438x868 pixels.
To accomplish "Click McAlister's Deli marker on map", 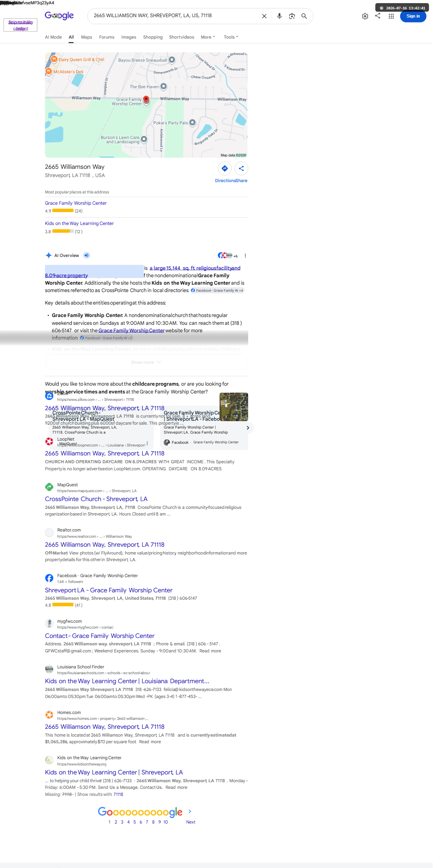I will (x=49, y=71).
